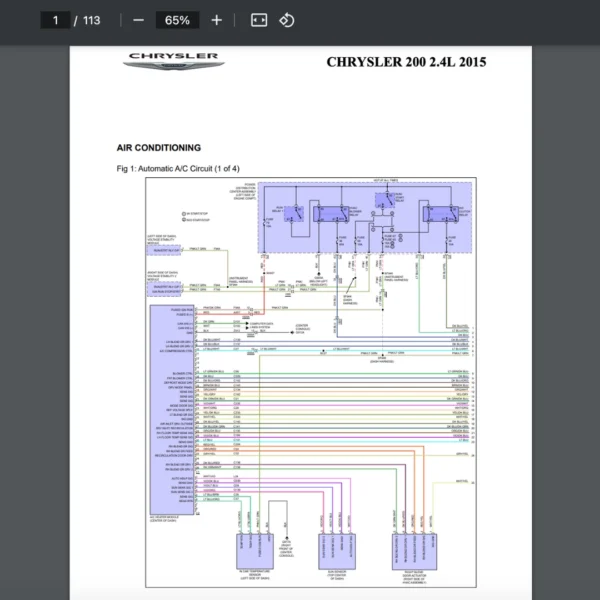The height and width of the screenshot is (600, 600).
Task: Click the 'AIR CONDITIONING' heading
Action: point(159,148)
